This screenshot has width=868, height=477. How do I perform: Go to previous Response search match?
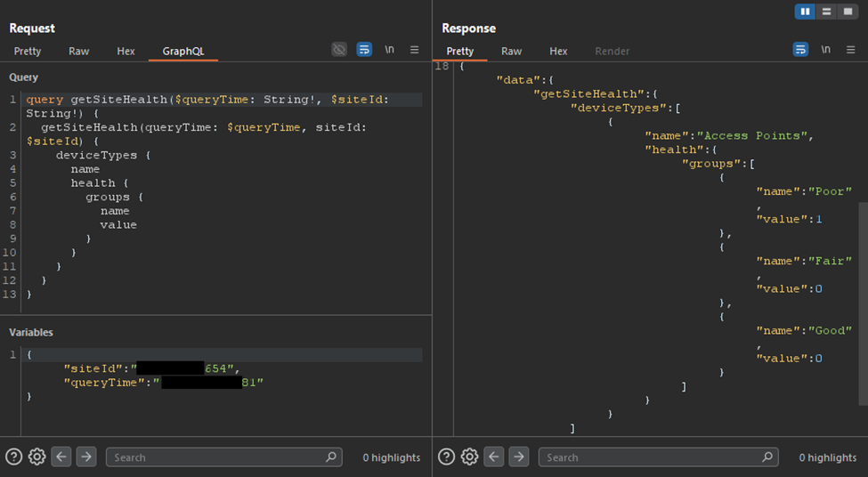point(494,457)
